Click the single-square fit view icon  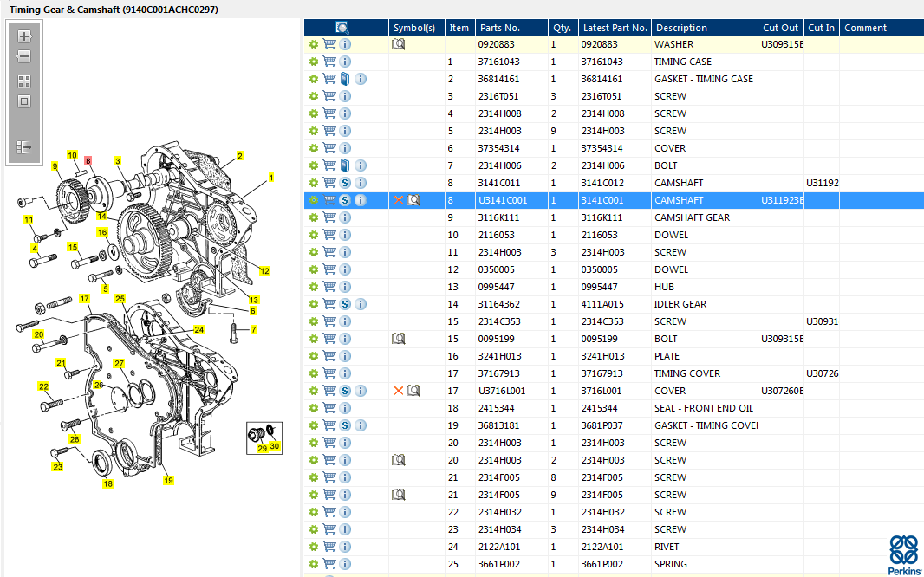pos(24,101)
